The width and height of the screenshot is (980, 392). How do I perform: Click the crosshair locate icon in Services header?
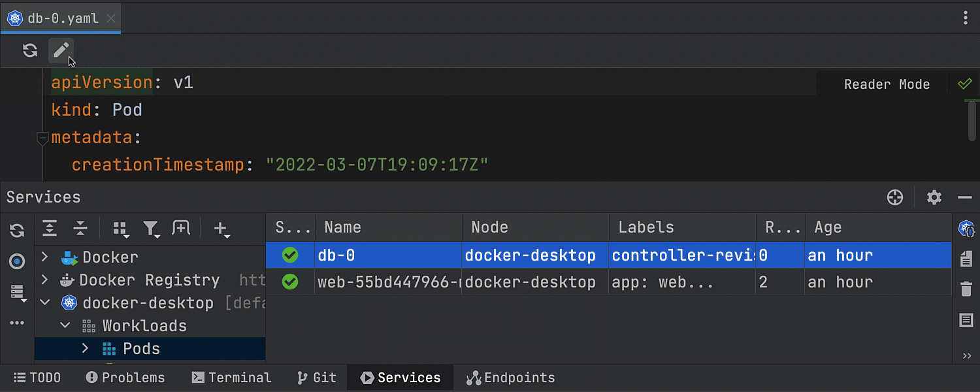tap(895, 197)
